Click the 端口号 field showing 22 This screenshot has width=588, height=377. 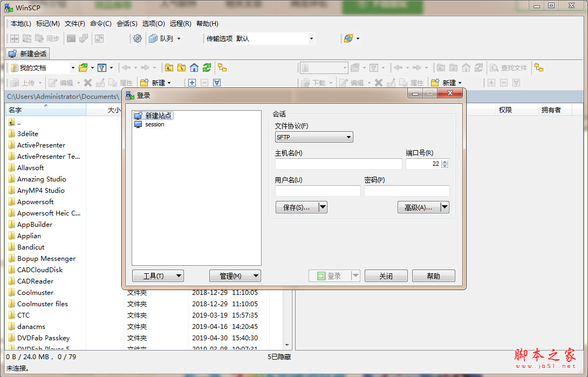[x=423, y=164]
